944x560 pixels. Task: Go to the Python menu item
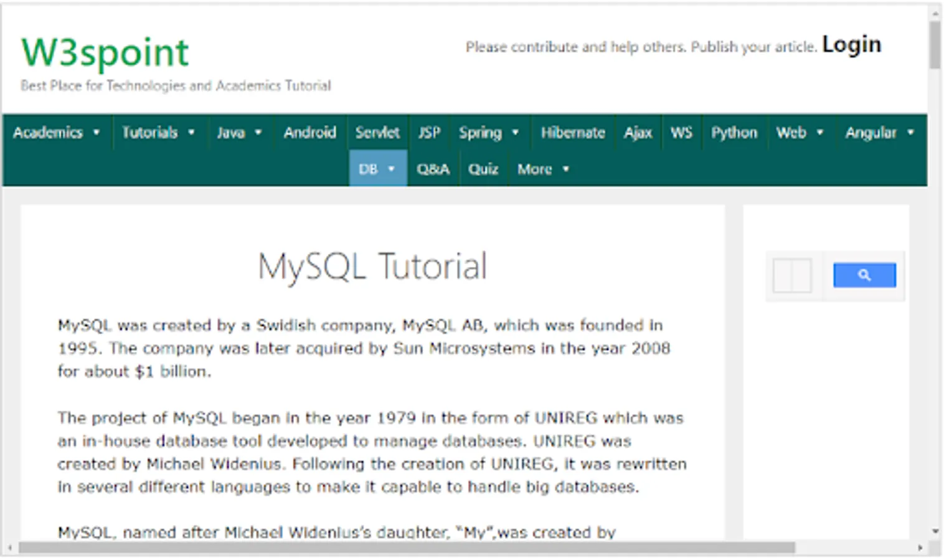734,133
